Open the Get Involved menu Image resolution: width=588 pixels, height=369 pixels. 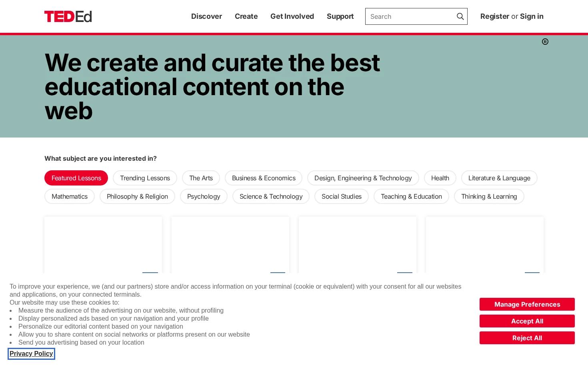pyautogui.click(x=292, y=16)
